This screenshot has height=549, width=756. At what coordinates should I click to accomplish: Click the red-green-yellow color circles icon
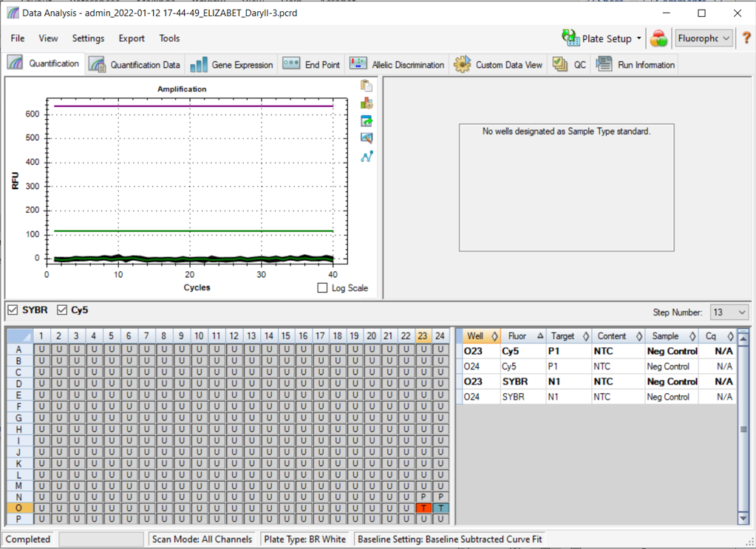[x=658, y=38]
